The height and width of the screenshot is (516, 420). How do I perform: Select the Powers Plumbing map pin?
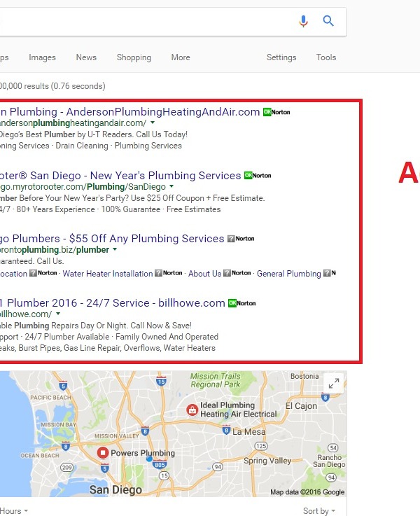tap(103, 453)
